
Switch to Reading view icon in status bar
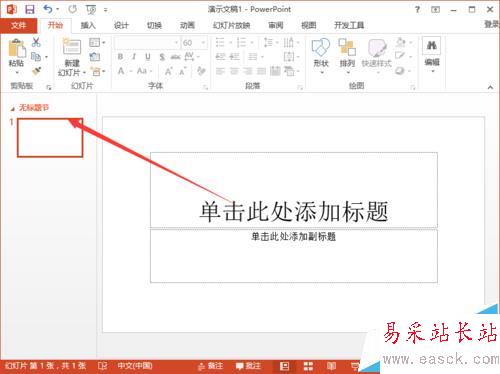331,366
